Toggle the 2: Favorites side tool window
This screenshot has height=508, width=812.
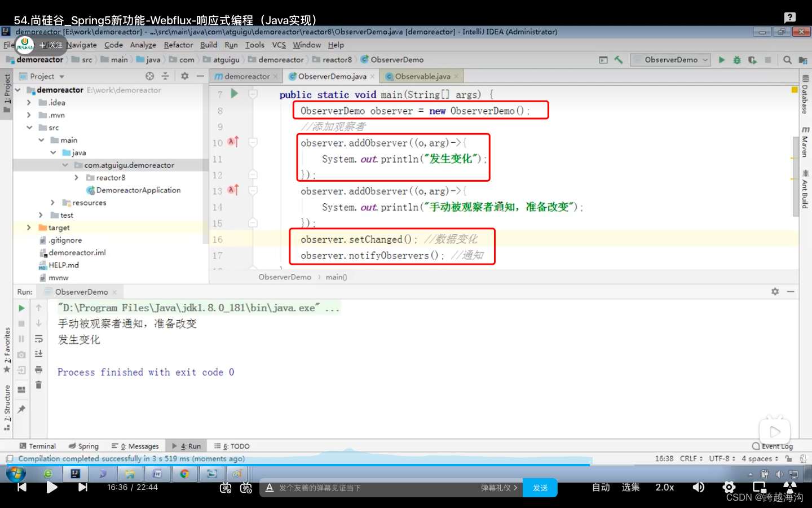[6, 350]
